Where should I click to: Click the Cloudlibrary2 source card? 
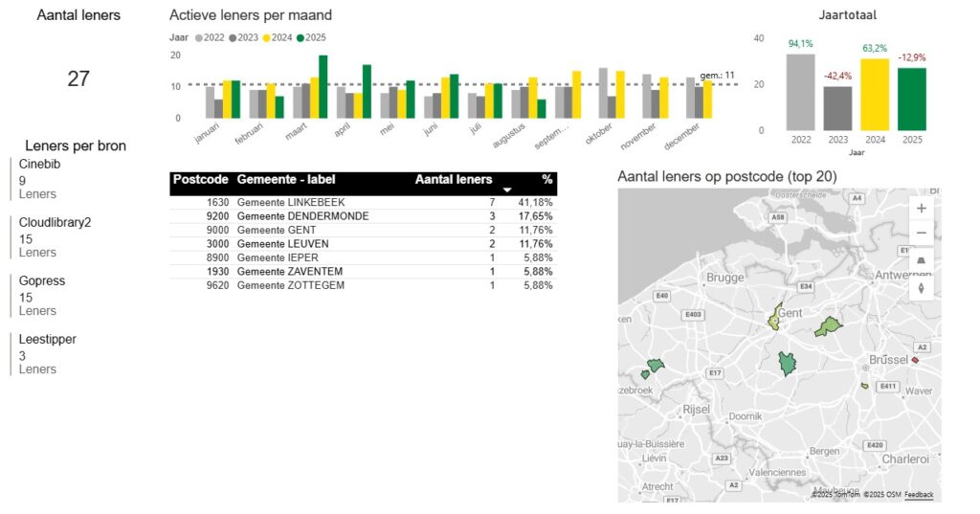coord(56,237)
